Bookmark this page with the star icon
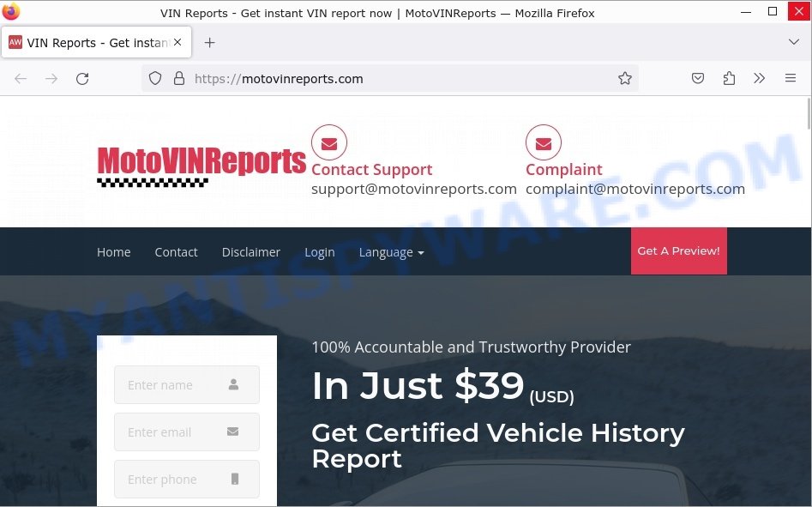812x507 pixels. point(625,79)
